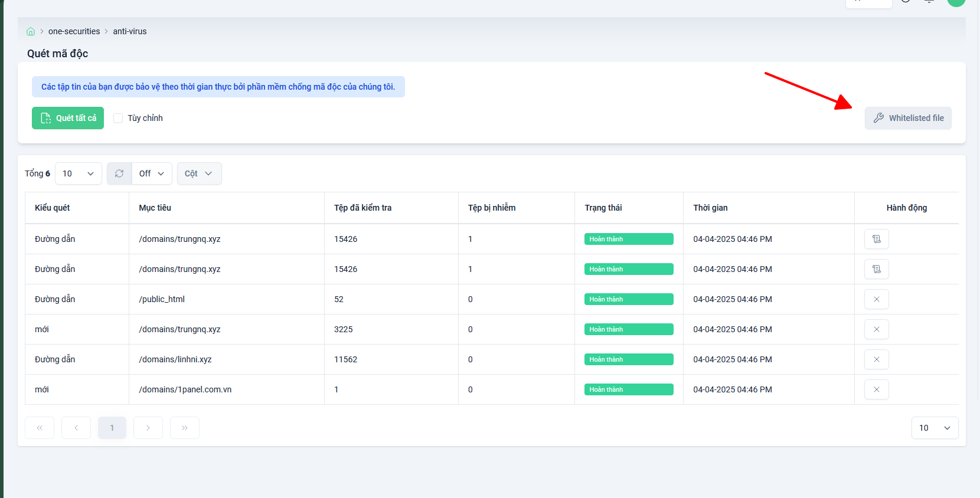Click the blue real-time protection notice
The width and height of the screenshot is (980, 498).
point(218,87)
